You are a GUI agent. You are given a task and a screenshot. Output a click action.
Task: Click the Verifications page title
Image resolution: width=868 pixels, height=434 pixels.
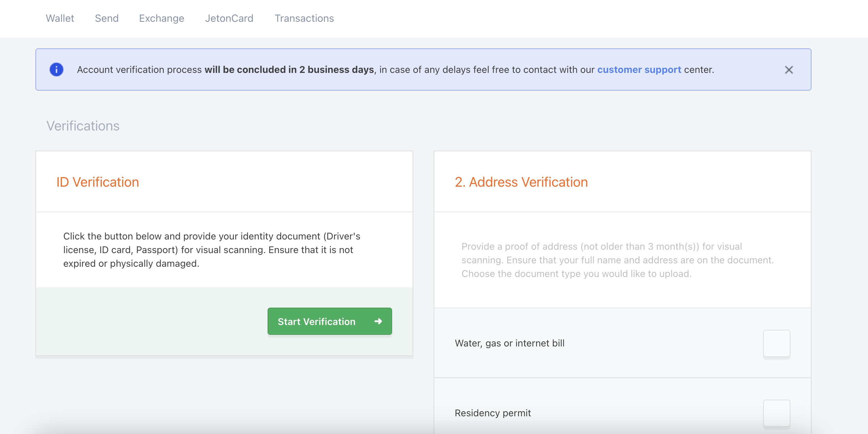83,126
